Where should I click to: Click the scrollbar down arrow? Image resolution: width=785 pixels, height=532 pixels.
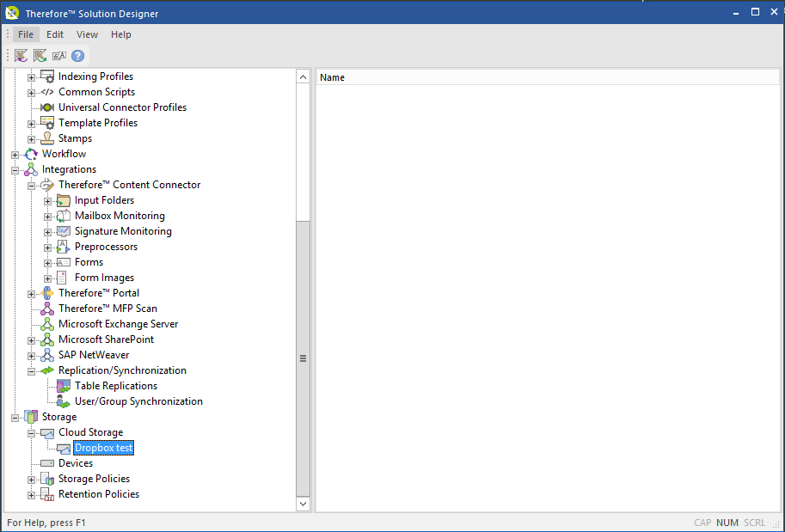click(x=302, y=503)
